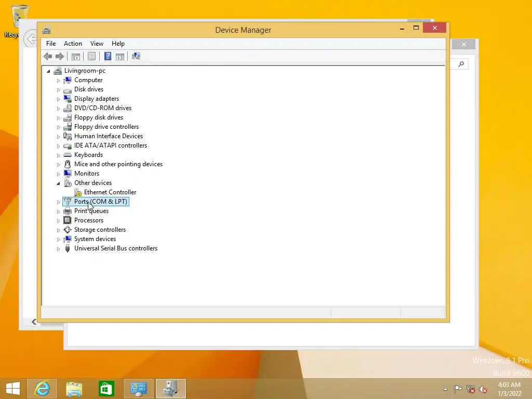Click the Monitors icon

(68, 174)
